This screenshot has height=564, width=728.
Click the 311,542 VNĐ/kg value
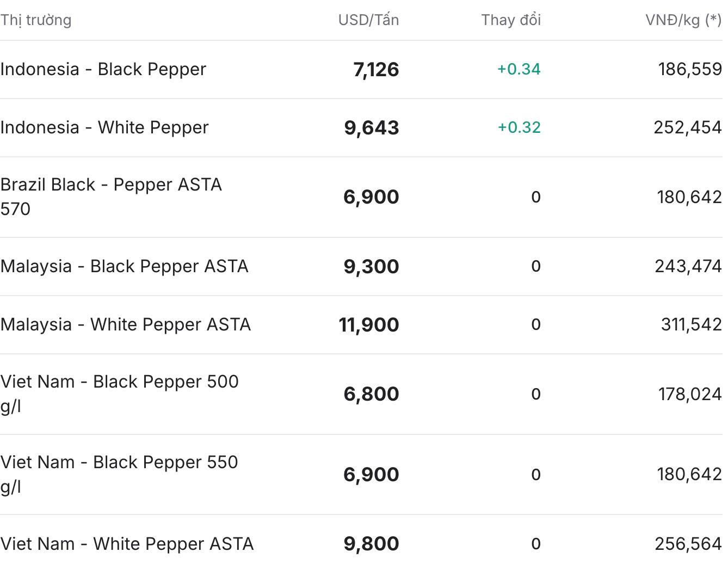tap(691, 324)
